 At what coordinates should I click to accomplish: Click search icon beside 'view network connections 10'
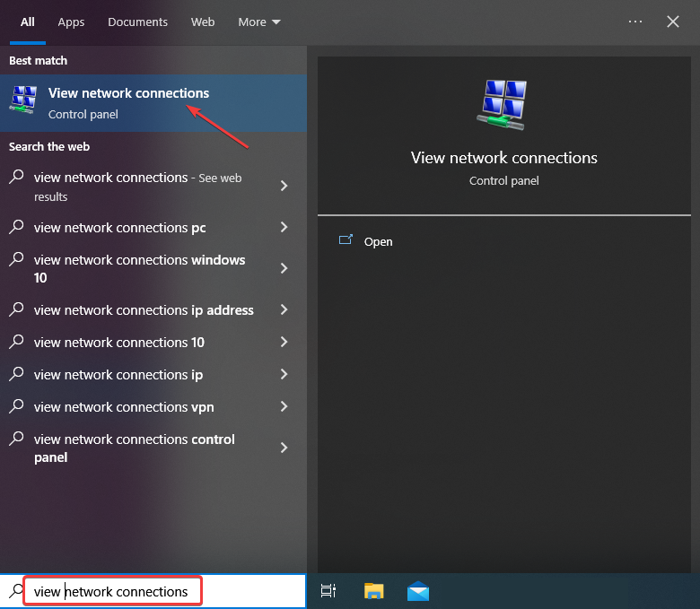click(x=16, y=342)
